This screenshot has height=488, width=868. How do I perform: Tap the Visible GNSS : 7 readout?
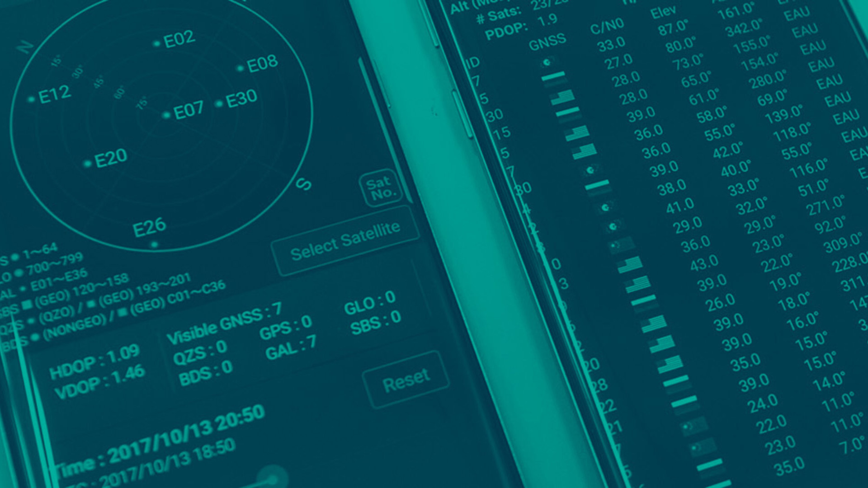tap(224, 322)
